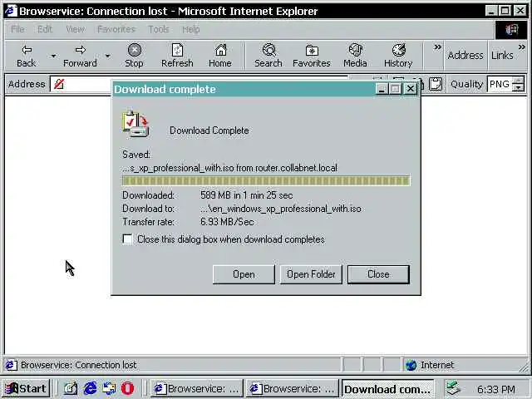Open the Help menu
Image resolution: width=532 pixels, height=399 pixels.
[190, 30]
